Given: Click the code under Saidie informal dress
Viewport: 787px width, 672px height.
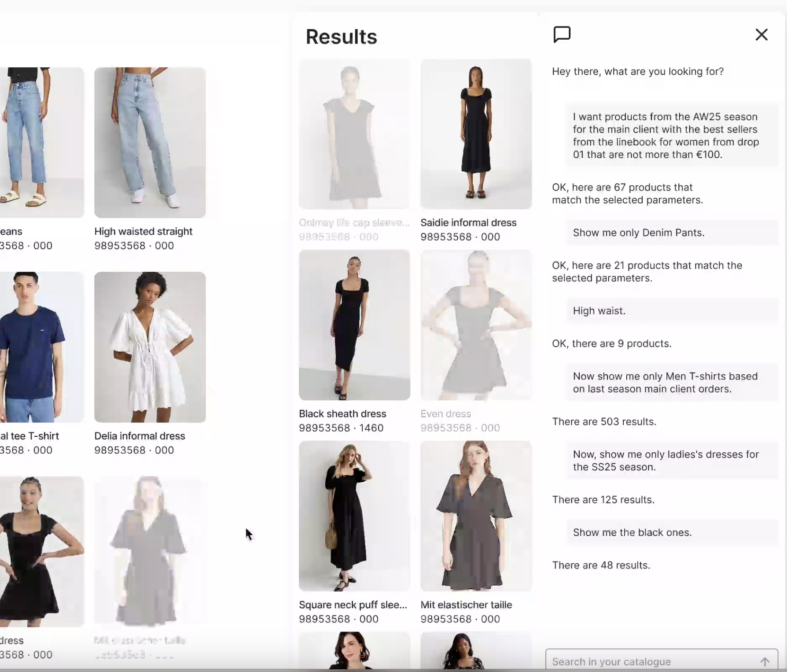Looking at the screenshot, I should (x=460, y=237).
